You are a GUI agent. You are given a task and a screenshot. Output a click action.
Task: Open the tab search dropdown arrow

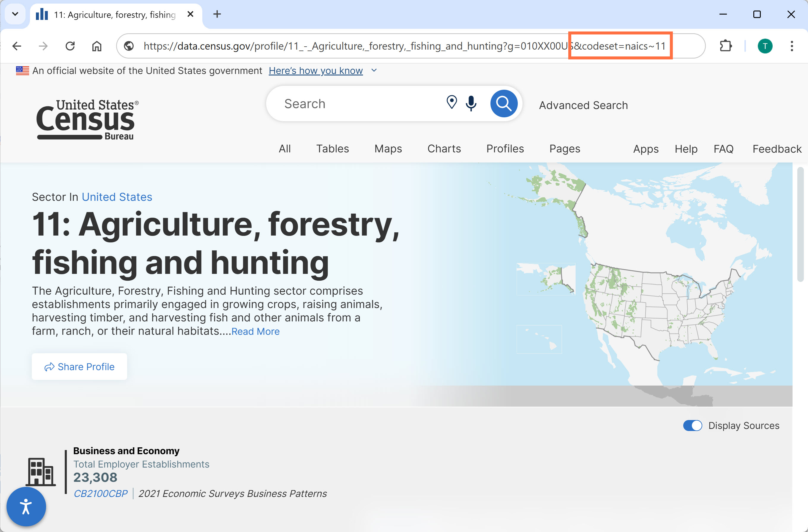15,14
